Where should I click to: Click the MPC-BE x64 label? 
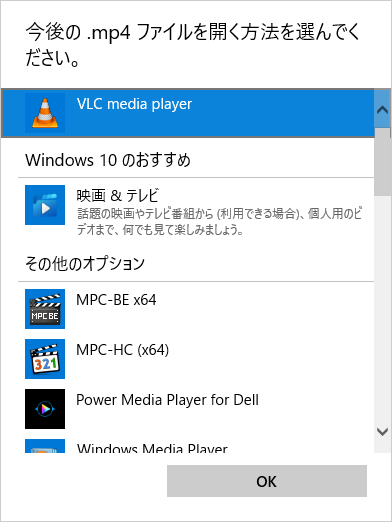point(116,300)
